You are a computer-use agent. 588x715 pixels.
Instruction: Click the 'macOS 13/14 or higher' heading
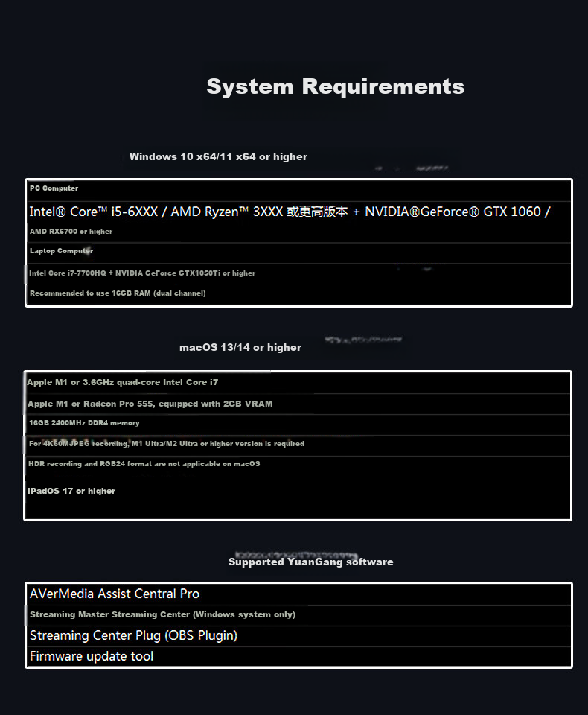click(x=240, y=348)
